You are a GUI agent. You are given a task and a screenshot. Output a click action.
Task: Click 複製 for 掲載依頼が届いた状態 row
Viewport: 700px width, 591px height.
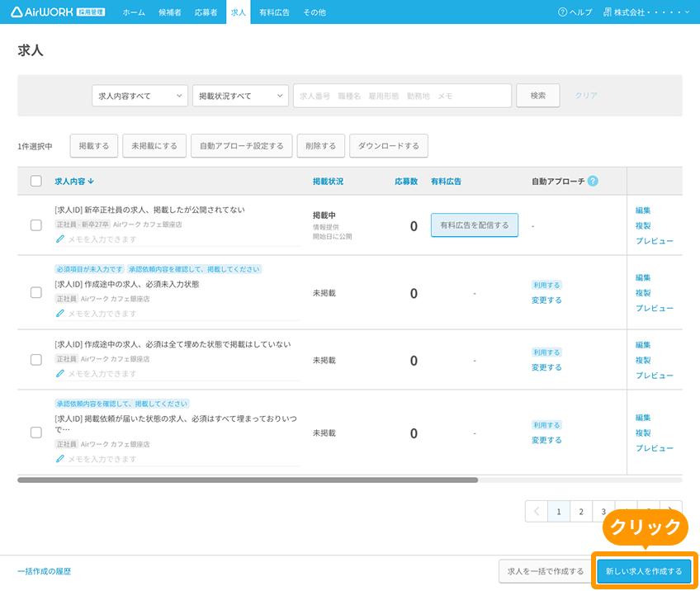point(643,433)
